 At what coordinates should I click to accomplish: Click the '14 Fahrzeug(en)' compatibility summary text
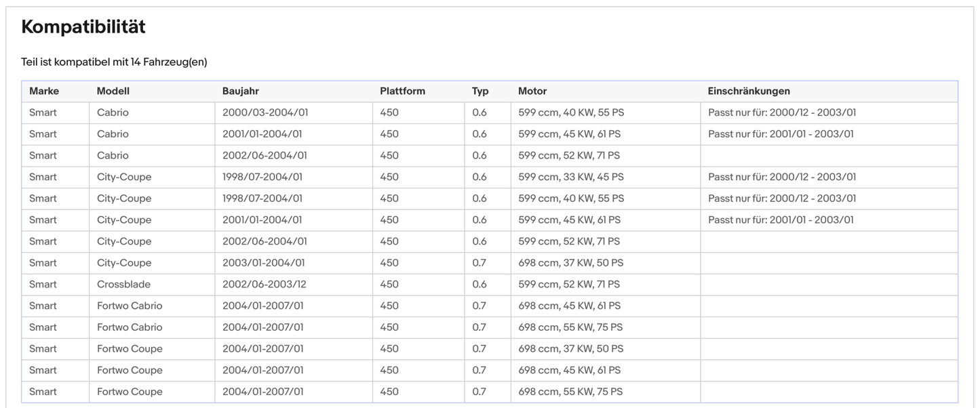click(x=114, y=62)
